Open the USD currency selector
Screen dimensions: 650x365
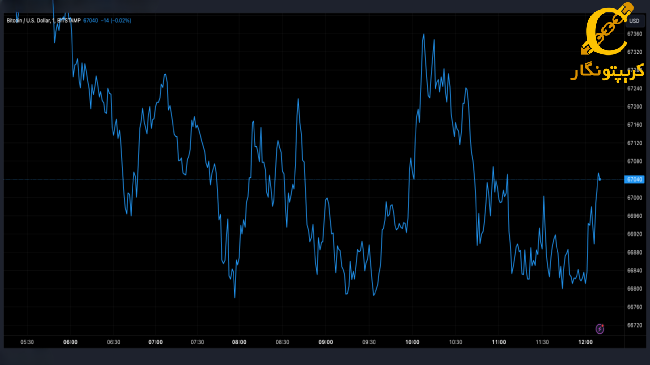[634, 21]
